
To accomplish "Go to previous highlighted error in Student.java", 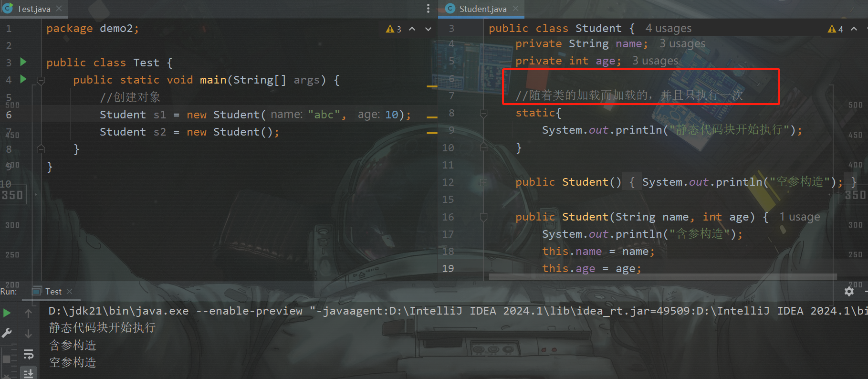I will pos(854,29).
